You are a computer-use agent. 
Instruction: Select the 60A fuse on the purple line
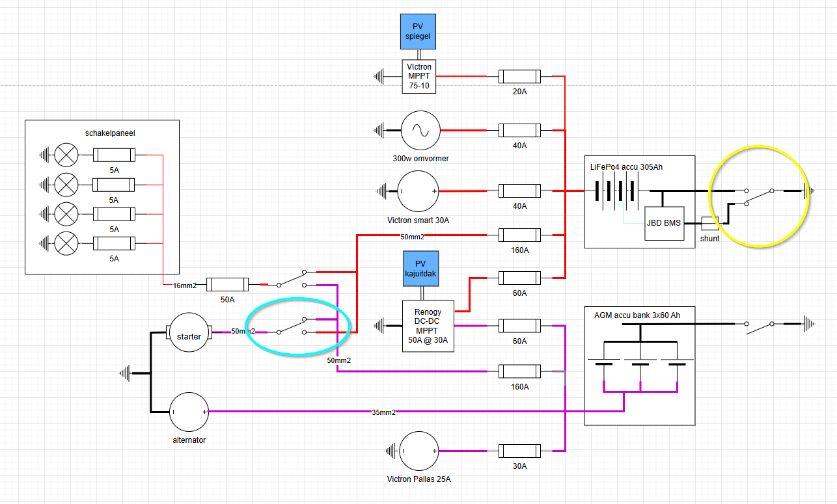(519, 325)
